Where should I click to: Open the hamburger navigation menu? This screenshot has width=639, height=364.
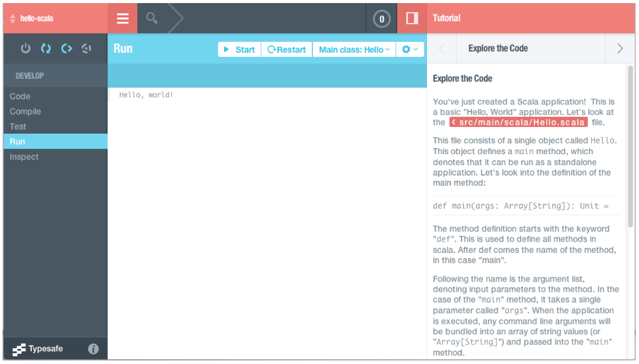pyautogui.click(x=122, y=18)
